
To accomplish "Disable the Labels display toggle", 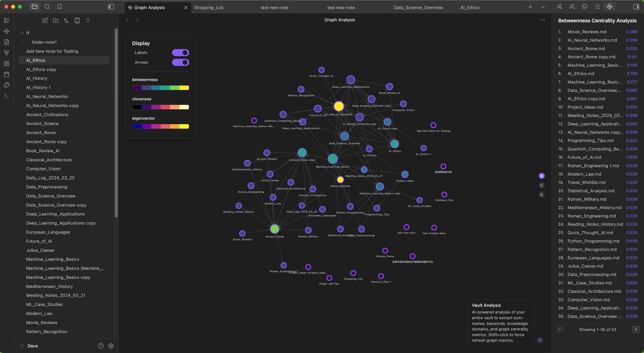I will (180, 53).
